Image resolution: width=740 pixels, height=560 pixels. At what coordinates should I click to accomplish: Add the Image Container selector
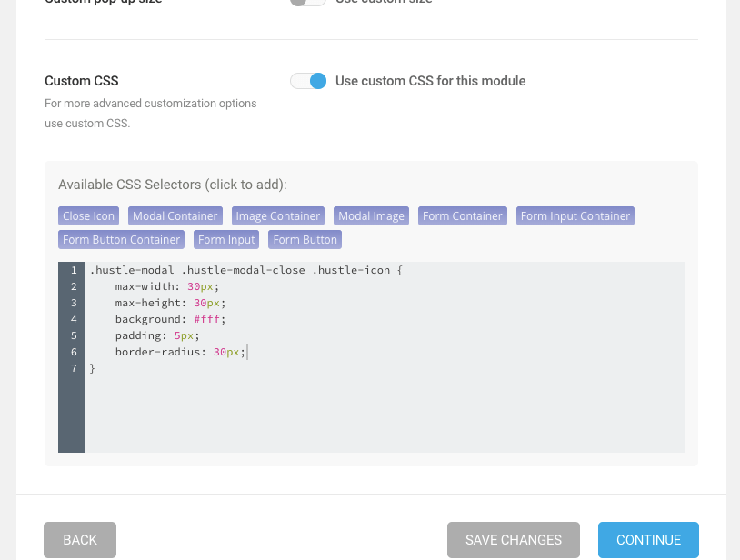click(x=277, y=216)
